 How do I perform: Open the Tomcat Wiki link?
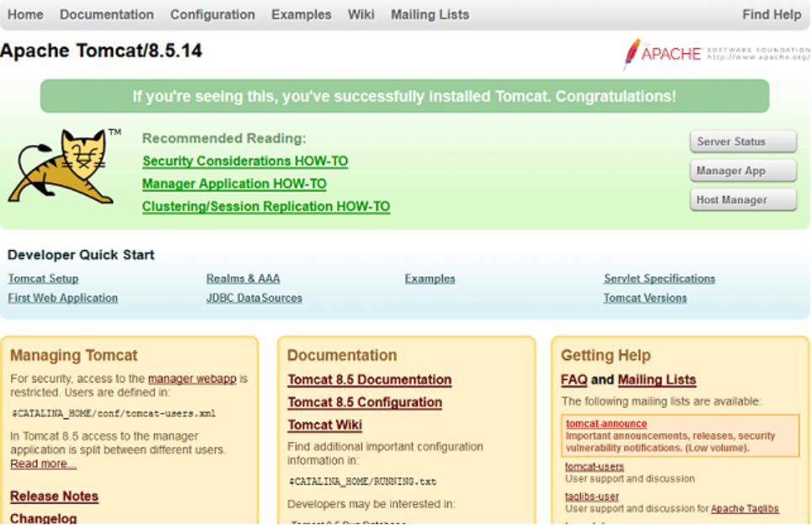324,425
